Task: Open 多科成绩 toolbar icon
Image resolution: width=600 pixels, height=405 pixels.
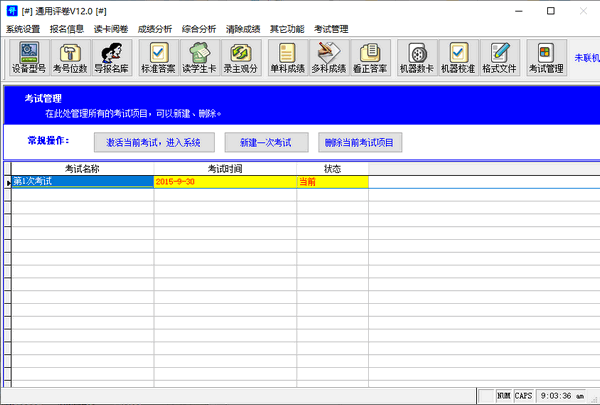Action: coord(329,58)
